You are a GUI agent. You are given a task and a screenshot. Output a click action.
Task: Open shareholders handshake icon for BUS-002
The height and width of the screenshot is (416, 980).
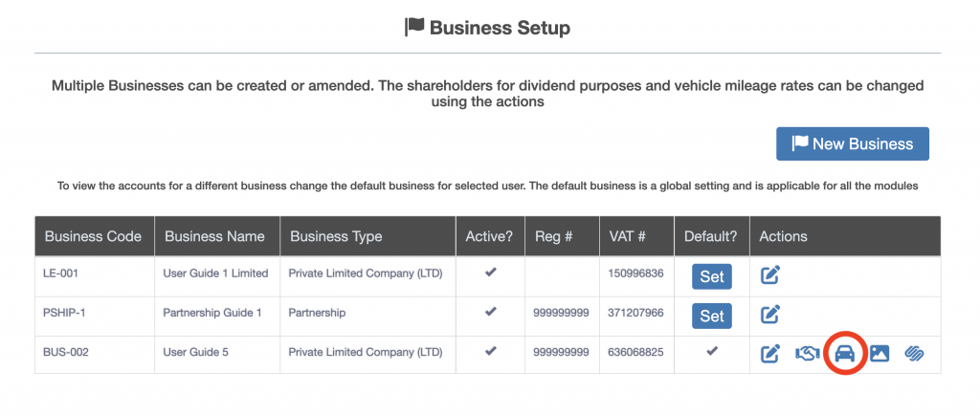[x=807, y=353]
